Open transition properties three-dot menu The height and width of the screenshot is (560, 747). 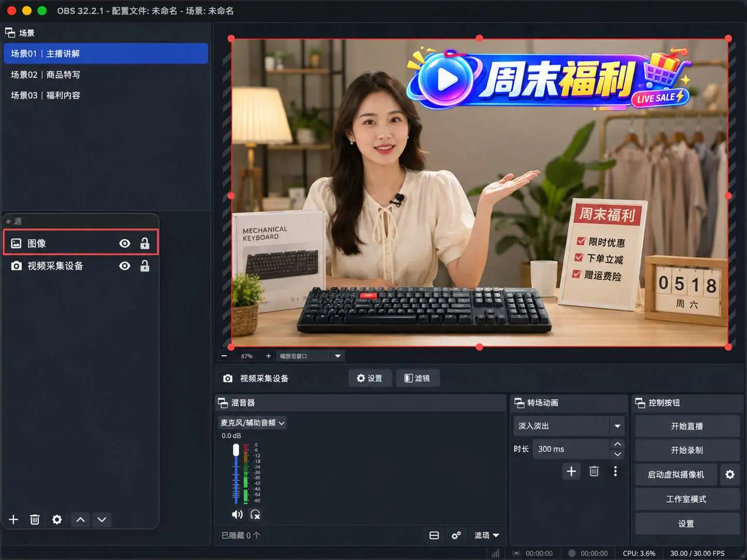pos(615,471)
